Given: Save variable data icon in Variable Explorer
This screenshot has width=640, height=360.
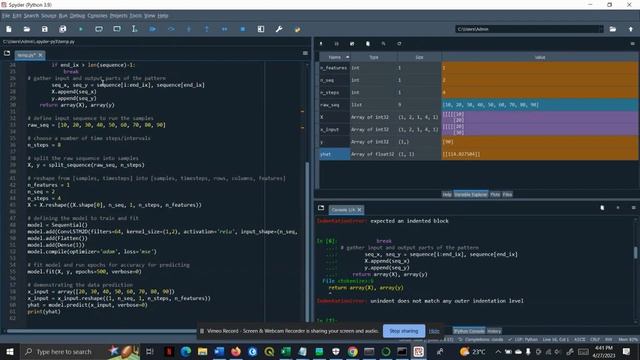Looking at the screenshot, I should pyautogui.click(x=336, y=44).
